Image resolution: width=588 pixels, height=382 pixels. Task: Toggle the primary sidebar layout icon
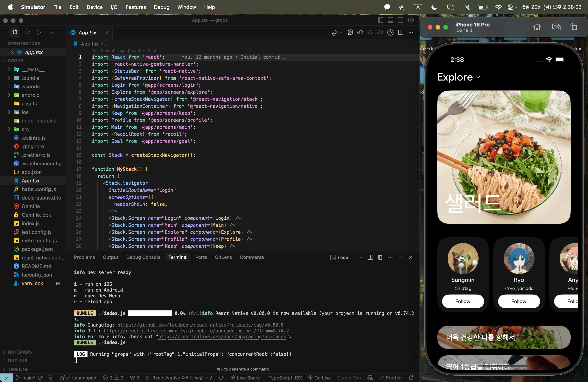pyautogui.click(x=380, y=20)
